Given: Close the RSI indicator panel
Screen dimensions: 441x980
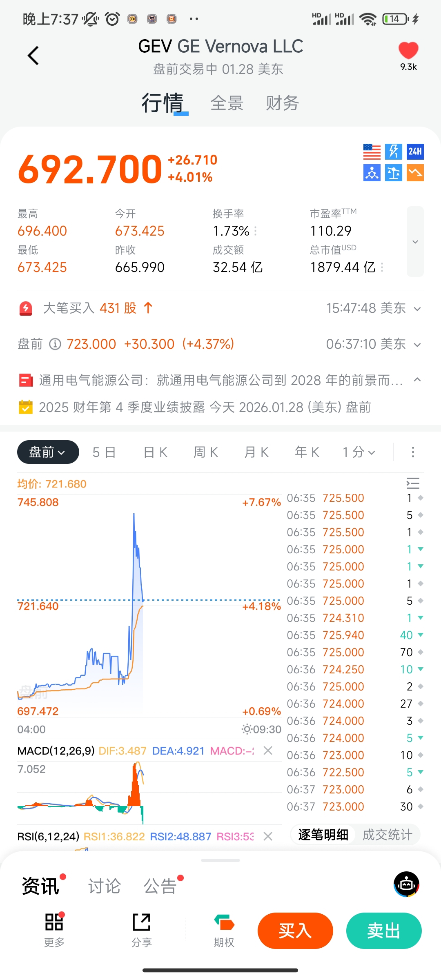Looking at the screenshot, I should tap(268, 837).
